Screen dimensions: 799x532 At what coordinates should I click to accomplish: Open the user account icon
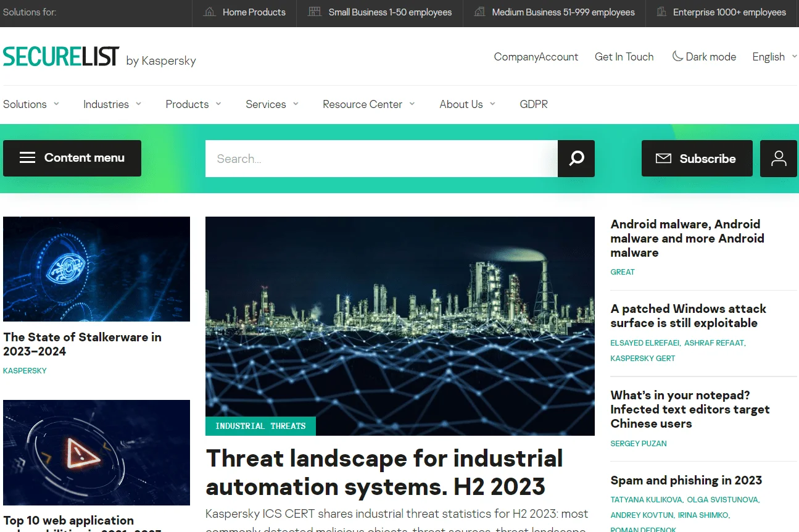pyautogui.click(x=779, y=159)
